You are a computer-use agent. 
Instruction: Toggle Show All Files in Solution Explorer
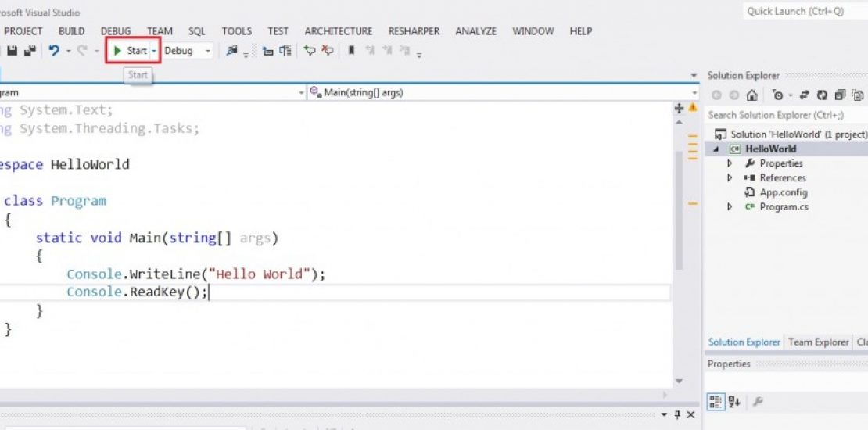[858, 95]
